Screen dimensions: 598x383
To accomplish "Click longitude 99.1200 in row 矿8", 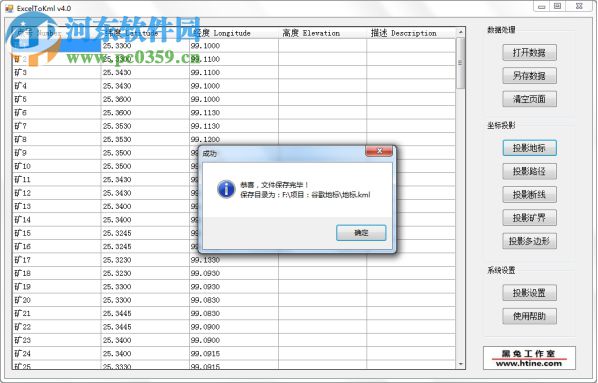I will pos(205,139).
